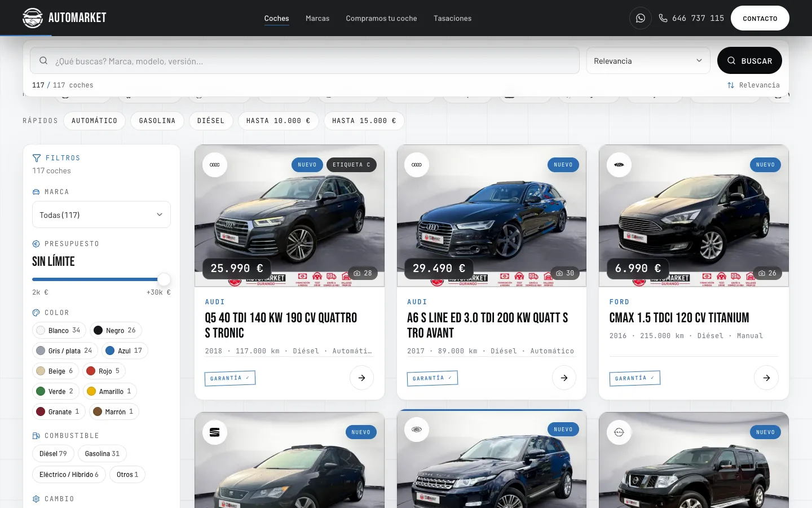Image resolution: width=812 pixels, height=508 pixels.
Task: Go to the Marcas nav item
Action: 317,18
